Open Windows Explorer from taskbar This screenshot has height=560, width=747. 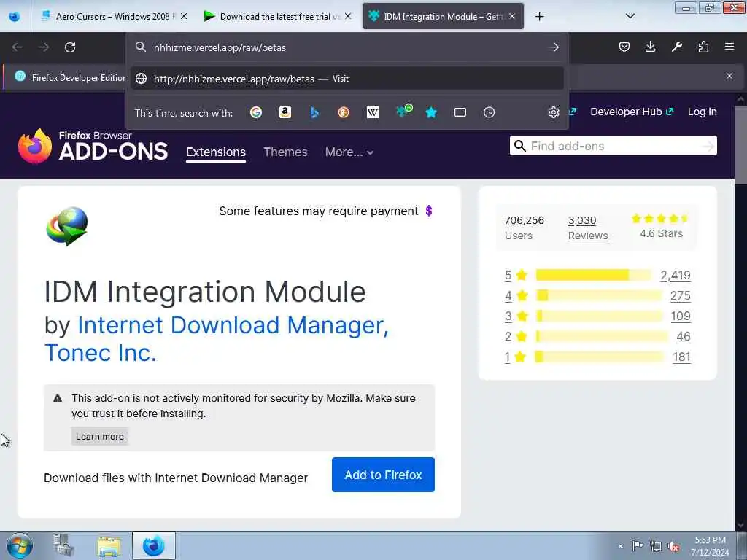click(x=109, y=545)
